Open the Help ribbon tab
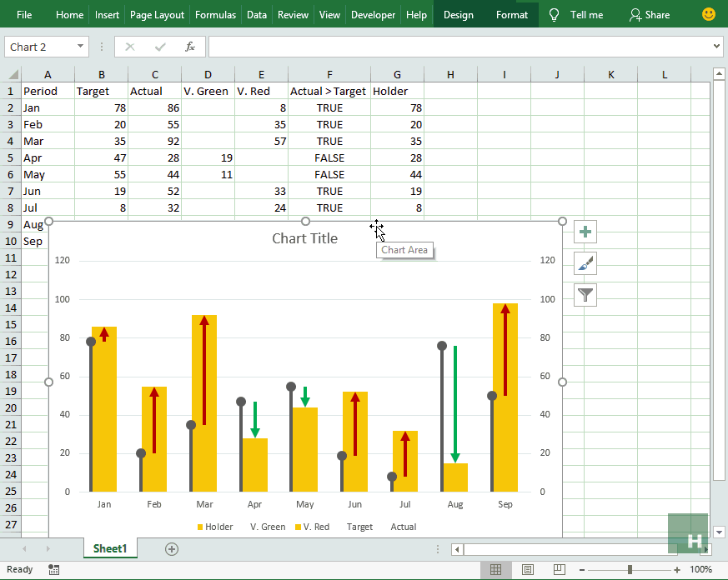This screenshot has width=728, height=580. [416, 15]
